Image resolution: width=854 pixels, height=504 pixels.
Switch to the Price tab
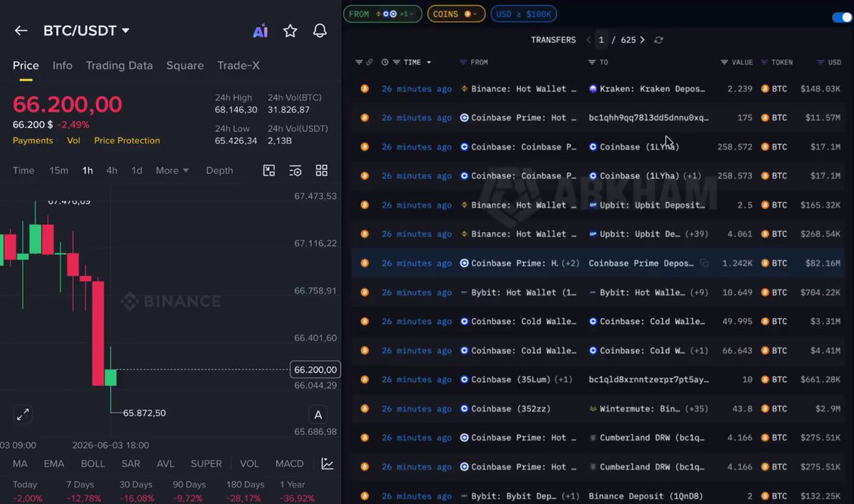[26, 65]
